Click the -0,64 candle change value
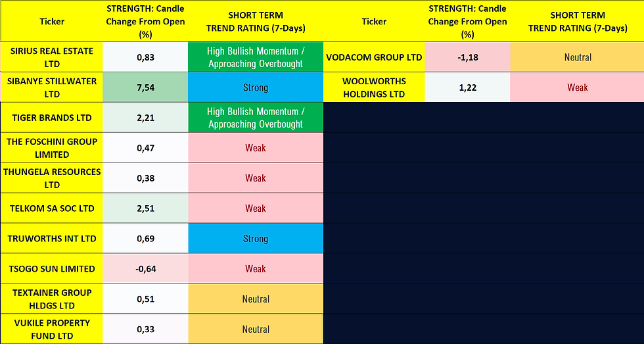644x344 pixels. tap(145, 269)
